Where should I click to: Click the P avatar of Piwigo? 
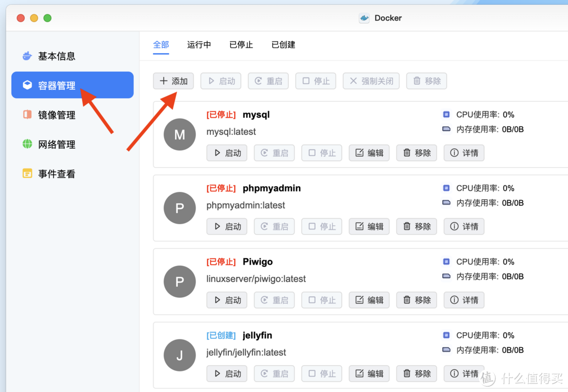click(180, 282)
